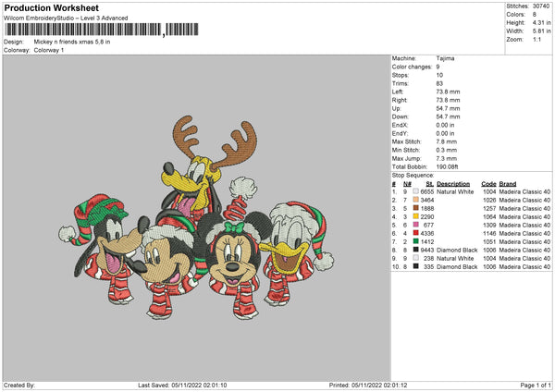Click design name 'Mickey n friends xmas 5,8 in'

pos(72,42)
